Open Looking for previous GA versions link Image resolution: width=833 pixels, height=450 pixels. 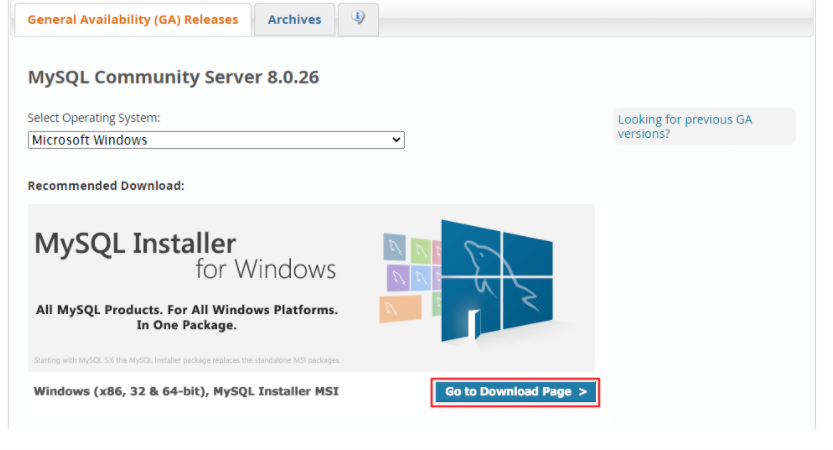685,126
